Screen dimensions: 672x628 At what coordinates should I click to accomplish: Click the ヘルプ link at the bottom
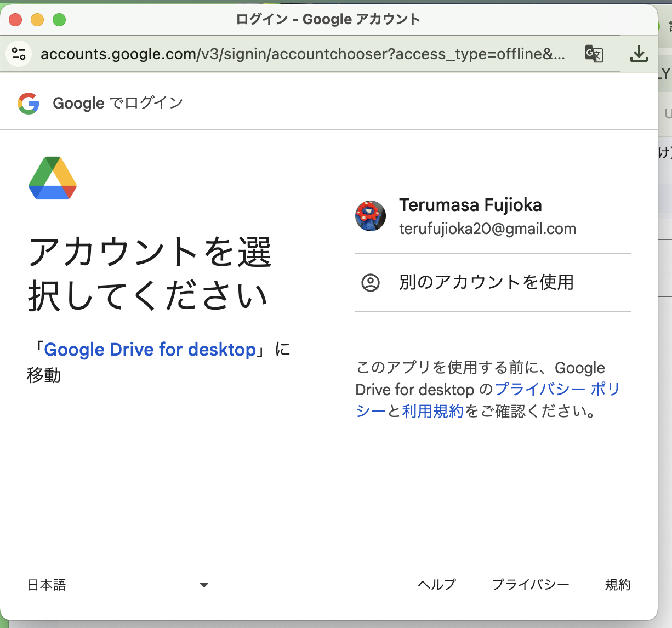coord(436,584)
